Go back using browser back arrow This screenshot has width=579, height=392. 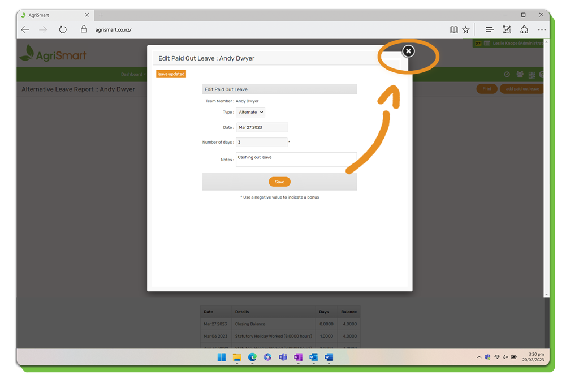click(x=25, y=30)
